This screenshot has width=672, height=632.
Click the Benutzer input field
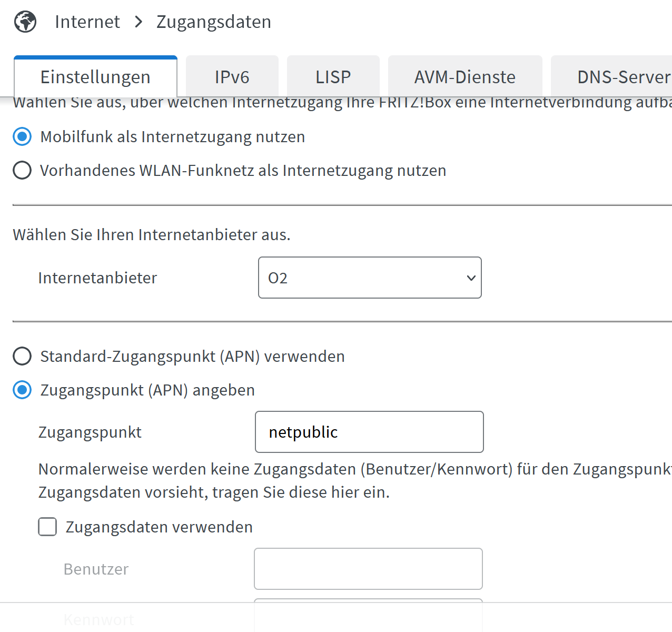[x=368, y=569]
